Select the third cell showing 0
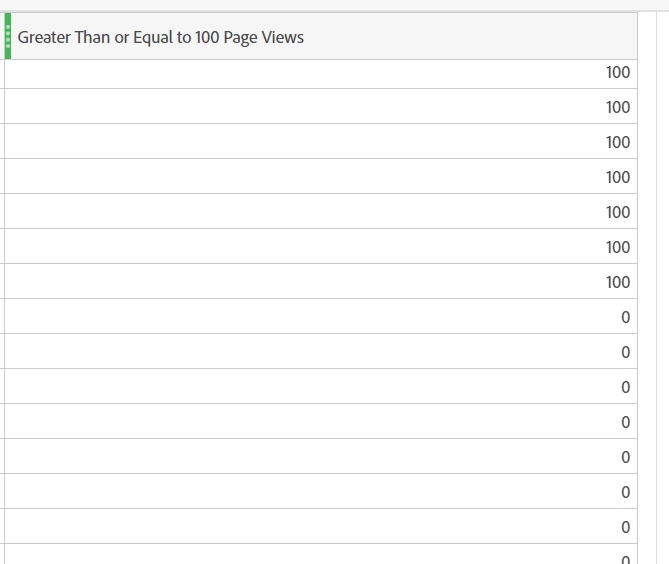 point(321,387)
